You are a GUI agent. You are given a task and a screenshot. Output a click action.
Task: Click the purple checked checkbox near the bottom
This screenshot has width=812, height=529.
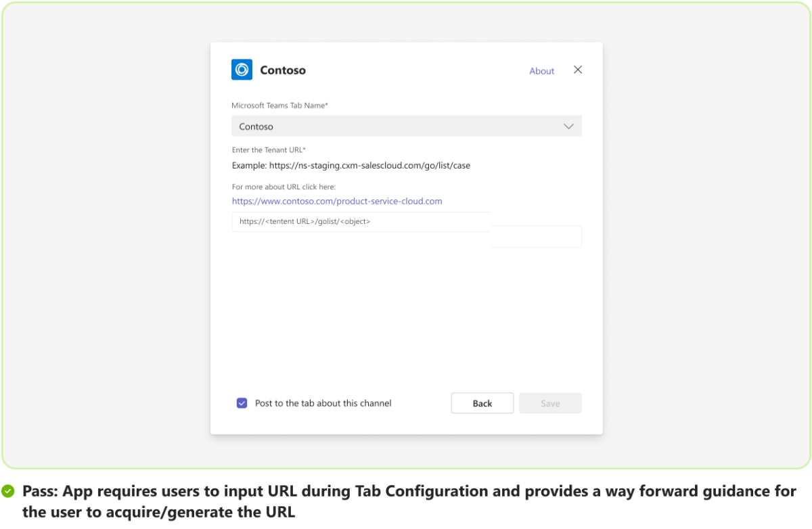point(242,402)
